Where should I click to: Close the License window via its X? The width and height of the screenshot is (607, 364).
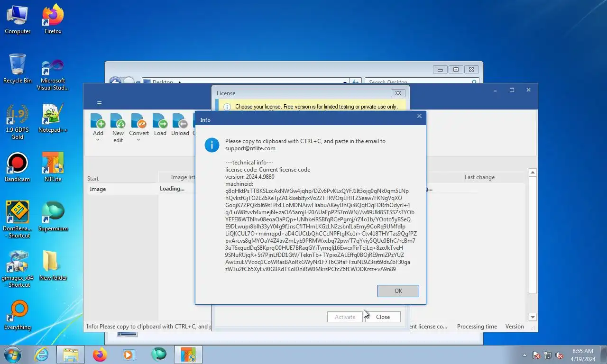tap(398, 93)
